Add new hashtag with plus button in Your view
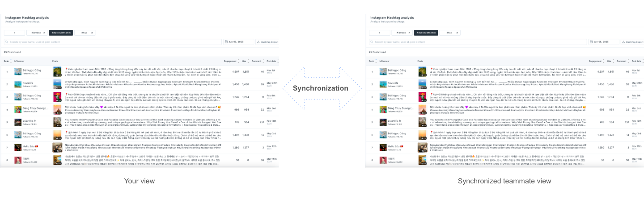644x199 pixels. click(x=14, y=33)
